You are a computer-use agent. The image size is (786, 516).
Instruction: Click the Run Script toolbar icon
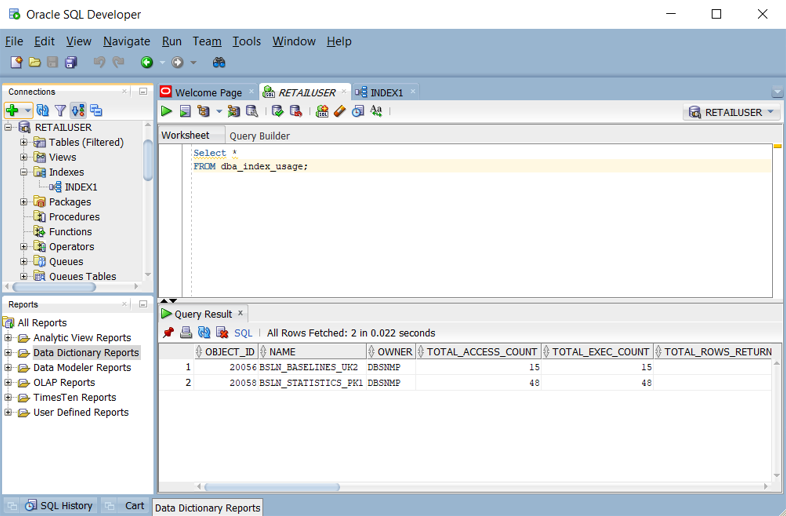tap(185, 112)
